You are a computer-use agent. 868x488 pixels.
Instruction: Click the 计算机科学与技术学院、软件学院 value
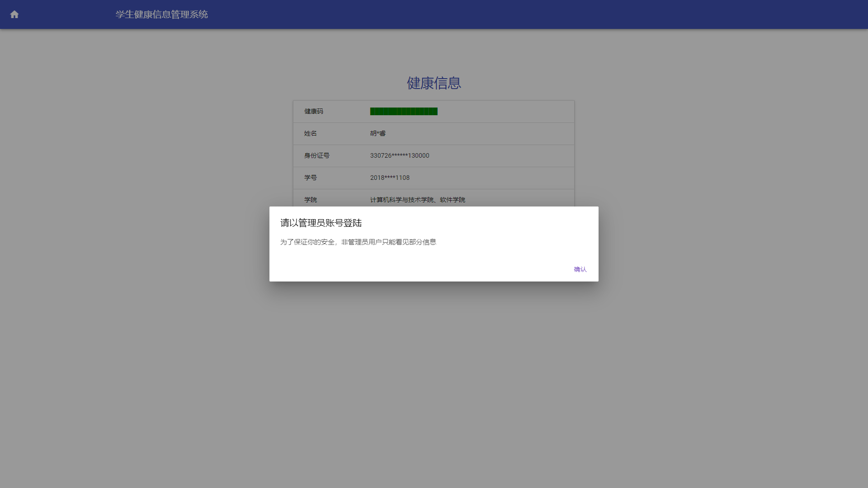[x=417, y=200]
